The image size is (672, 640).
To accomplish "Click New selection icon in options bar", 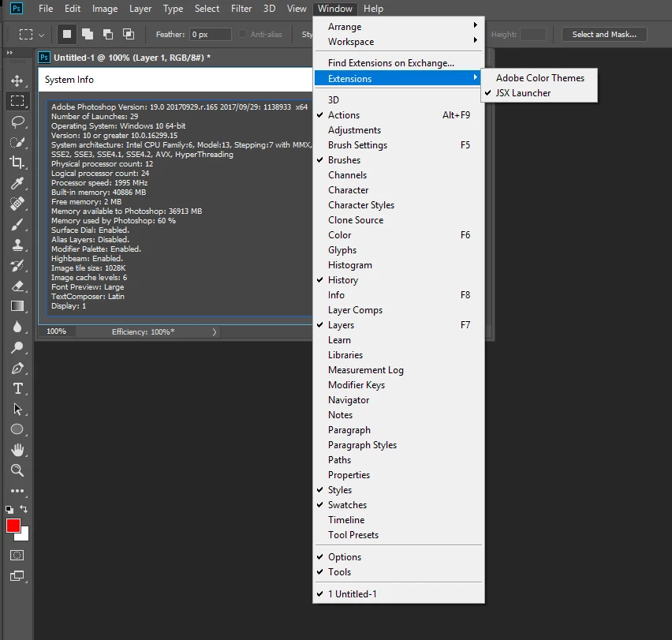I will click(x=67, y=34).
